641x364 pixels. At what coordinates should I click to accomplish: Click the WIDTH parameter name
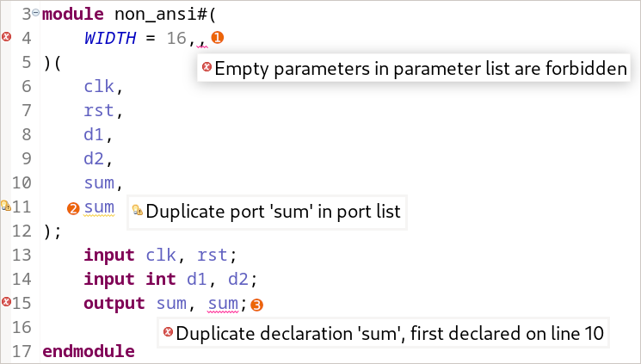pyautogui.click(x=110, y=38)
